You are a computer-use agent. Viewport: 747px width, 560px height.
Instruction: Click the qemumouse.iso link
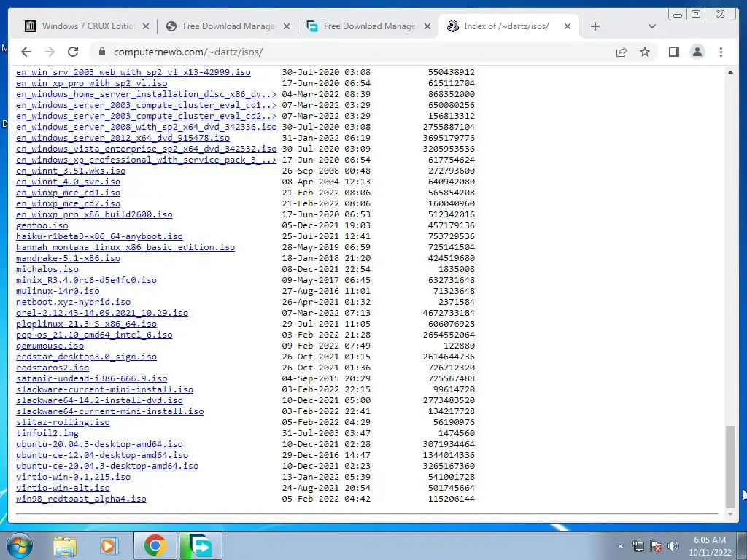pyautogui.click(x=50, y=346)
